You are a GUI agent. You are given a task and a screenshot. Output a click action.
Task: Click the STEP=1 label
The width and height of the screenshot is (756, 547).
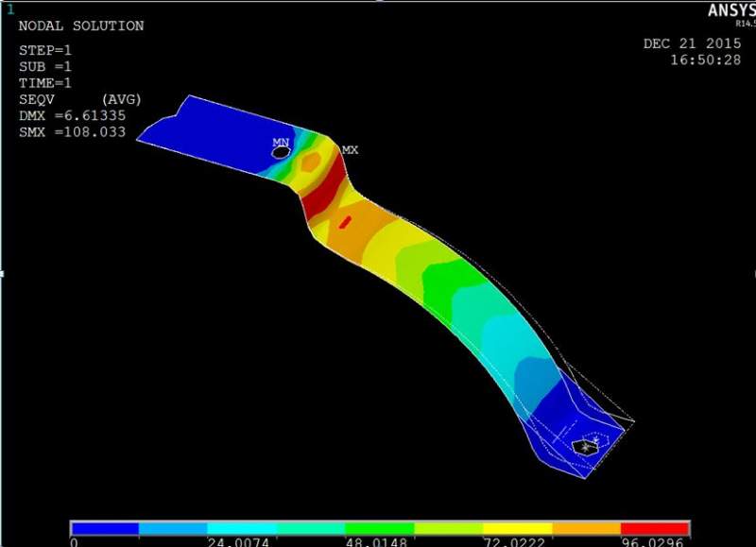tap(45, 50)
